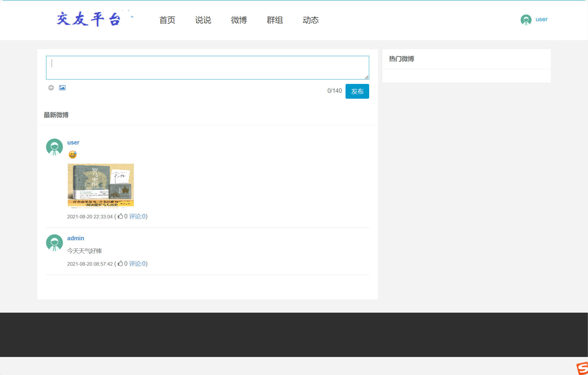Switch to the 微博 section
Screen dimensions: 588x375
pos(239,20)
